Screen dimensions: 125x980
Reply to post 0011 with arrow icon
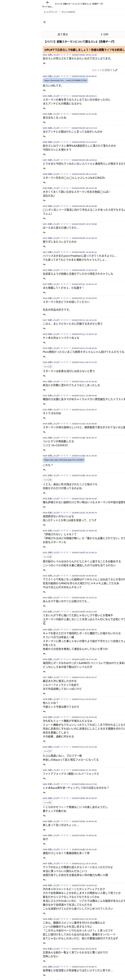click(44, 232)
